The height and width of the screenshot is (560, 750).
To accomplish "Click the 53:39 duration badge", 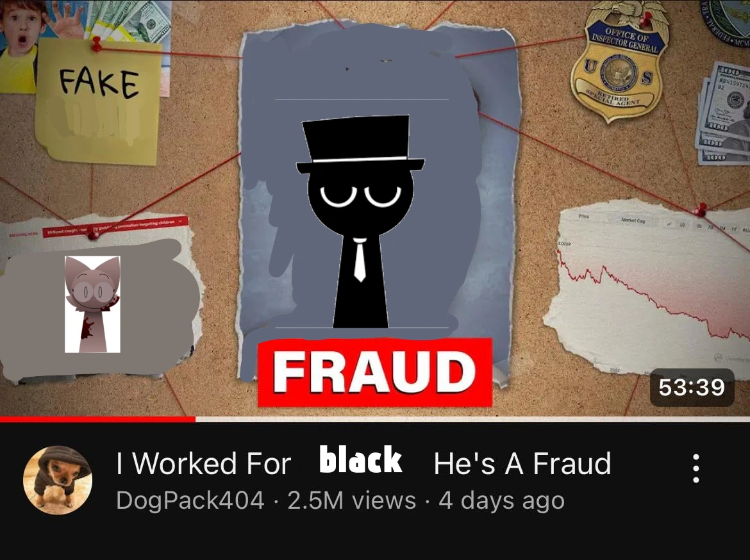I will click(692, 388).
